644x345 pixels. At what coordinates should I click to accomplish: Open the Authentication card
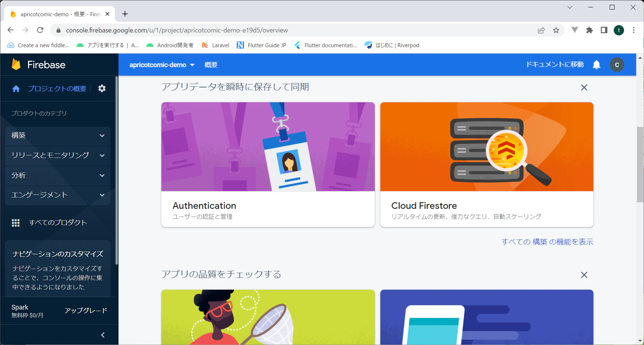click(268, 165)
